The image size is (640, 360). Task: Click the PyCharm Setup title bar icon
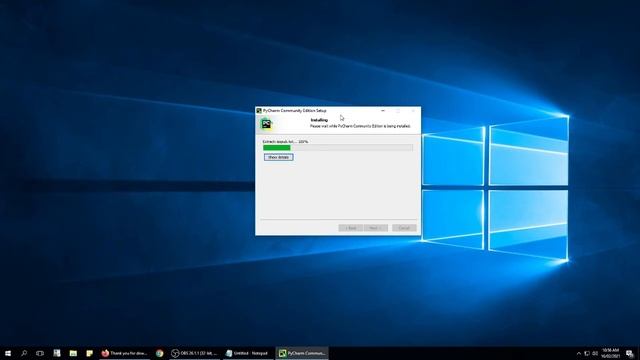(259, 111)
